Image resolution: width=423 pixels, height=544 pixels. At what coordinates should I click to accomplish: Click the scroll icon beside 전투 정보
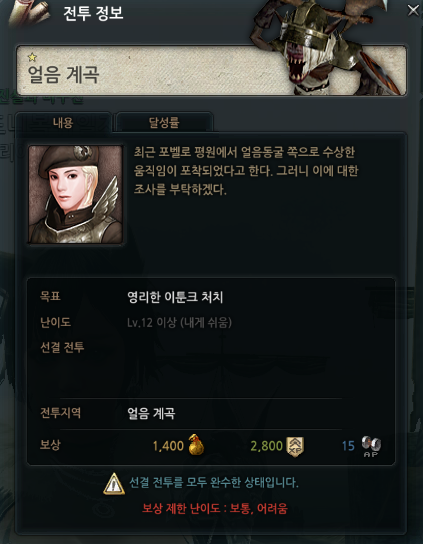(30, 12)
